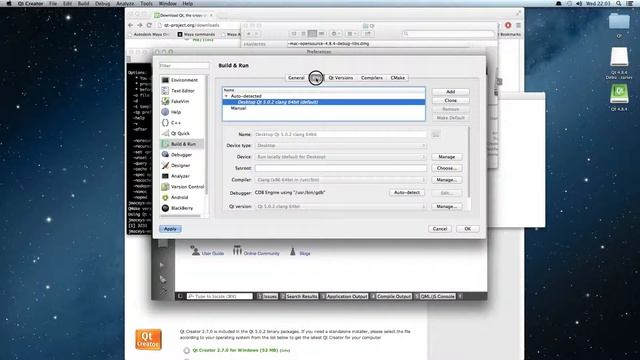Viewport: 640px width, 360px height.
Task: Select the Build & Run category
Action: (183, 144)
